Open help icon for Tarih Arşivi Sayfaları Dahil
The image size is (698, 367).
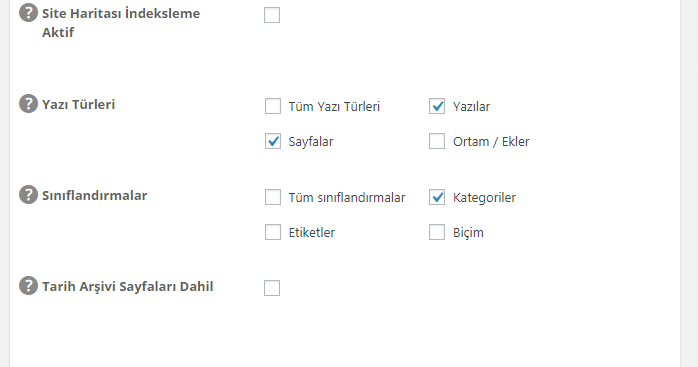28,285
